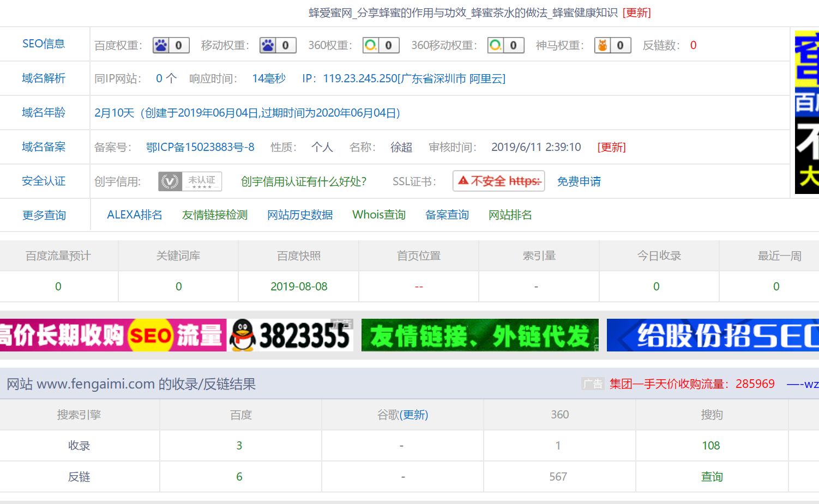Open the 域名年龄 row label

(44, 112)
